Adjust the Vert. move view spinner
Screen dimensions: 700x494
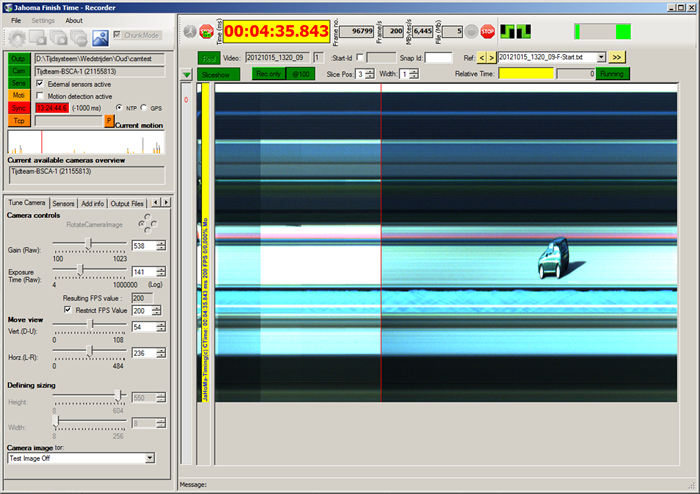pos(161,327)
